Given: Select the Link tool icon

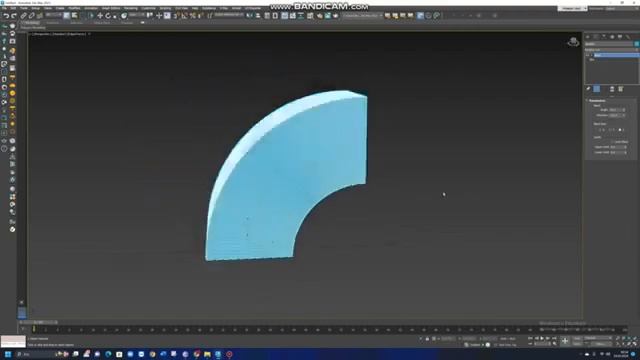Looking at the screenshot, I should tap(24, 16).
